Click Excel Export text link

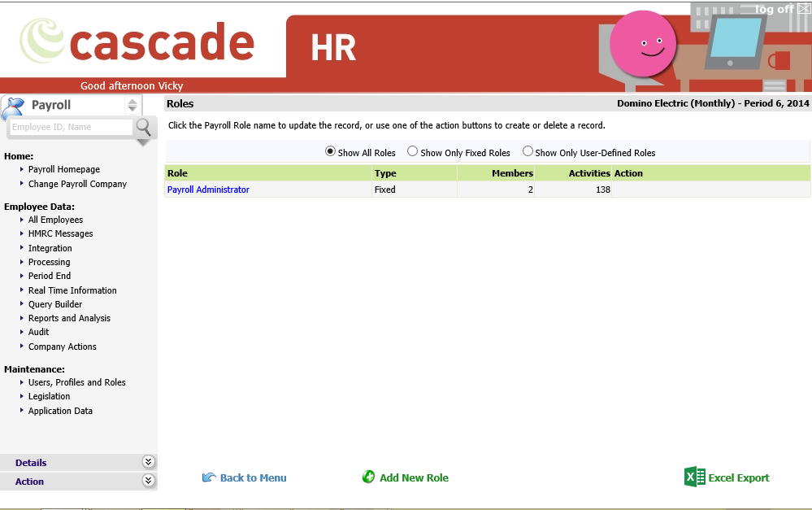pos(739,477)
